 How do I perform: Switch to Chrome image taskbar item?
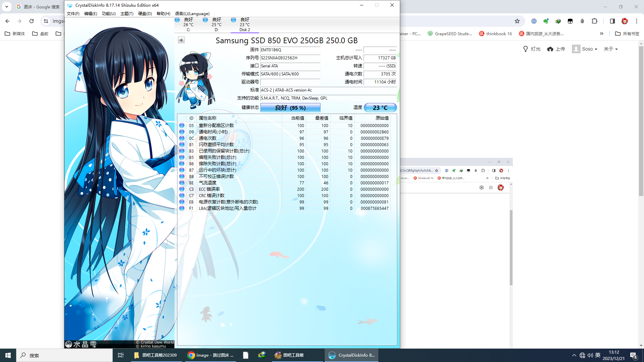point(211,355)
